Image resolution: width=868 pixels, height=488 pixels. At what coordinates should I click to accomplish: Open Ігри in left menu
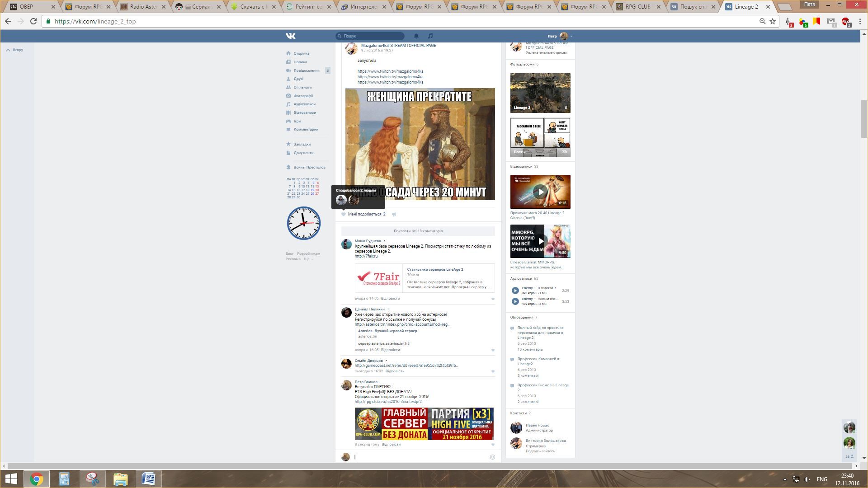(x=297, y=121)
